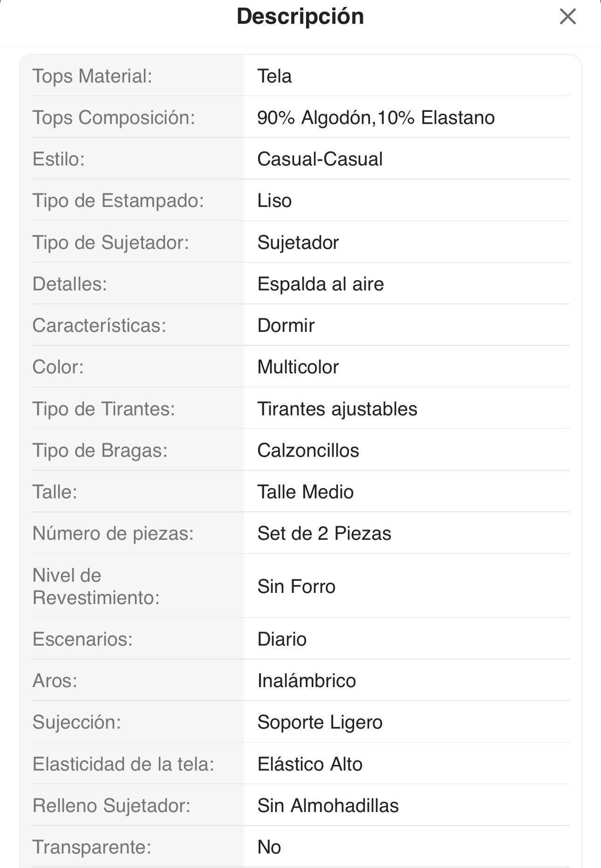
Task: Select the Sin Forro value
Action: tap(296, 586)
